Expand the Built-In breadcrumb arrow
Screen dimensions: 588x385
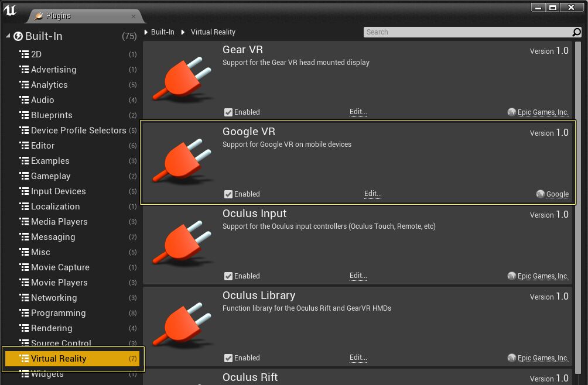click(x=146, y=32)
